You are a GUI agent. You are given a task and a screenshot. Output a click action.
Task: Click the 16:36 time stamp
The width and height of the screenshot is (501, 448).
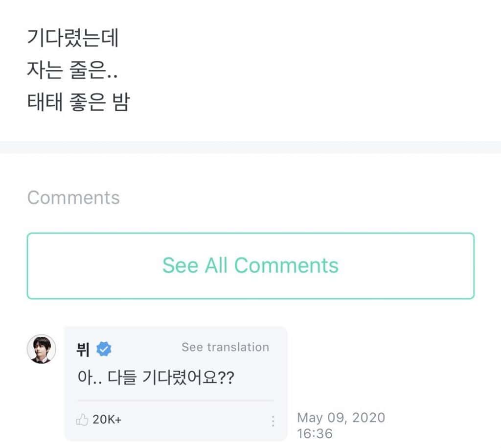point(315,433)
